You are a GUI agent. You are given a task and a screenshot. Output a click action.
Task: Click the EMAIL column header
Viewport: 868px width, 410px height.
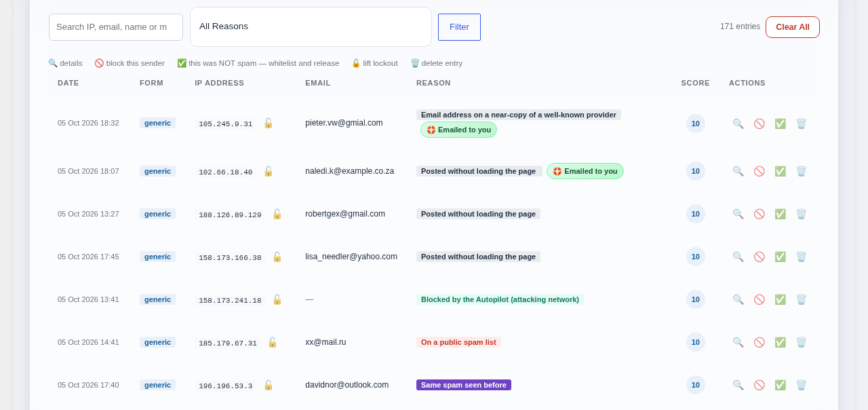click(x=318, y=83)
